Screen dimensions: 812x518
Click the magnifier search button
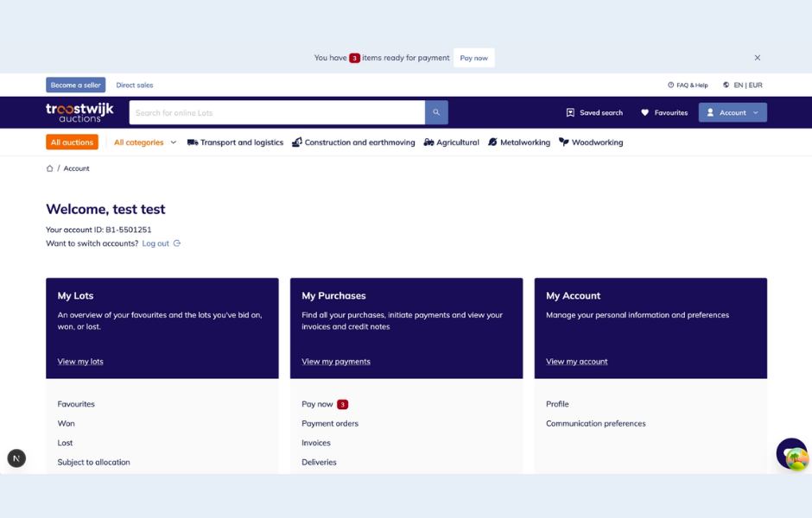pos(436,112)
